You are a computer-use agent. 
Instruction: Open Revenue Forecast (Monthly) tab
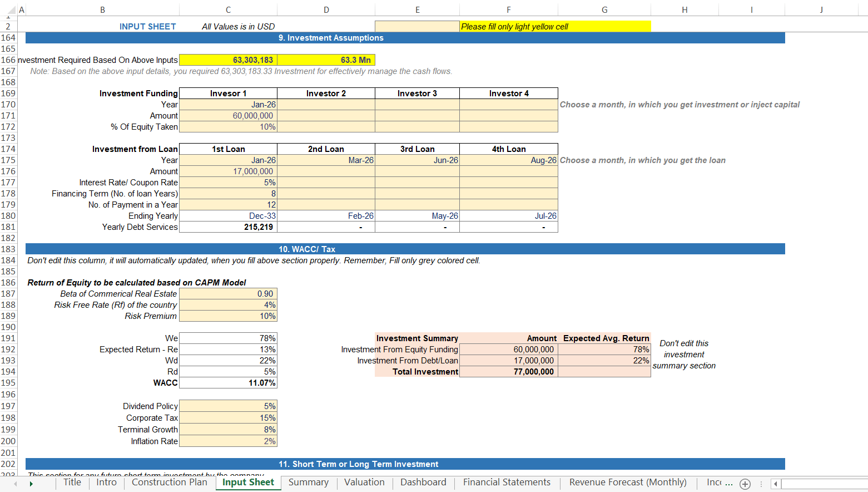pos(628,483)
